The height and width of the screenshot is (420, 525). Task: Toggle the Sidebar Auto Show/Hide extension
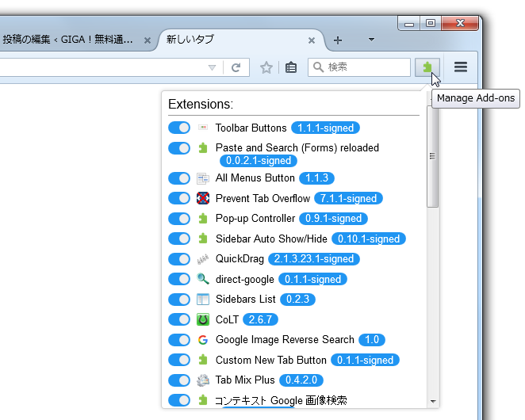click(x=179, y=239)
